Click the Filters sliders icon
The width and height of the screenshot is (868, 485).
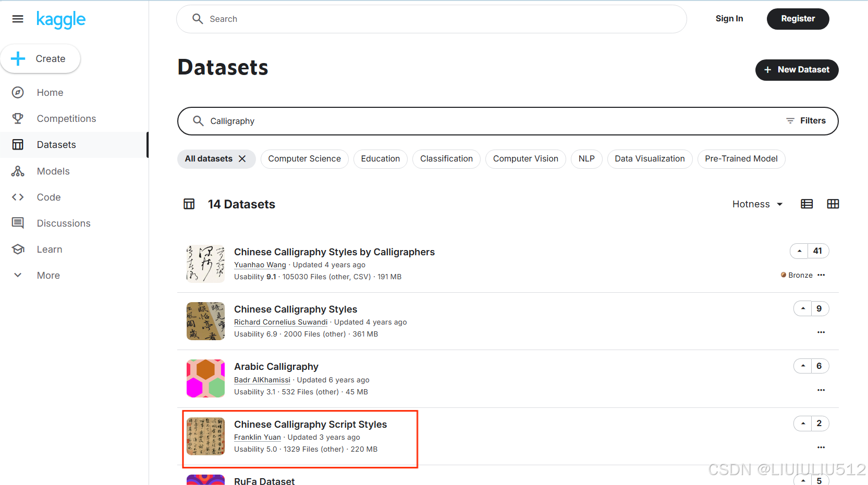[x=790, y=121]
